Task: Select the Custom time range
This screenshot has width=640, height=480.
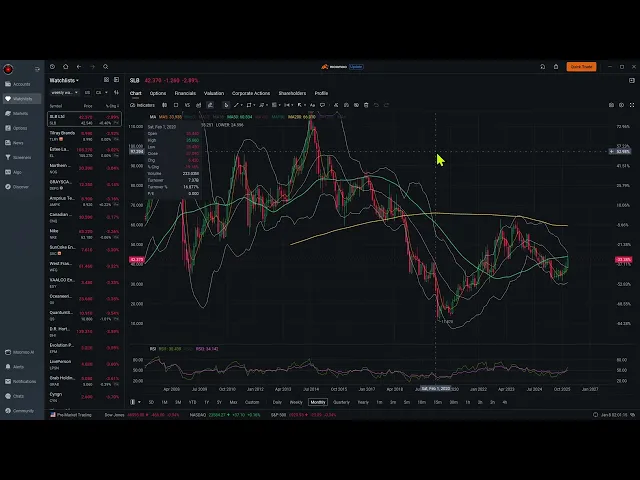Action: pyautogui.click(x=252, y=402)
